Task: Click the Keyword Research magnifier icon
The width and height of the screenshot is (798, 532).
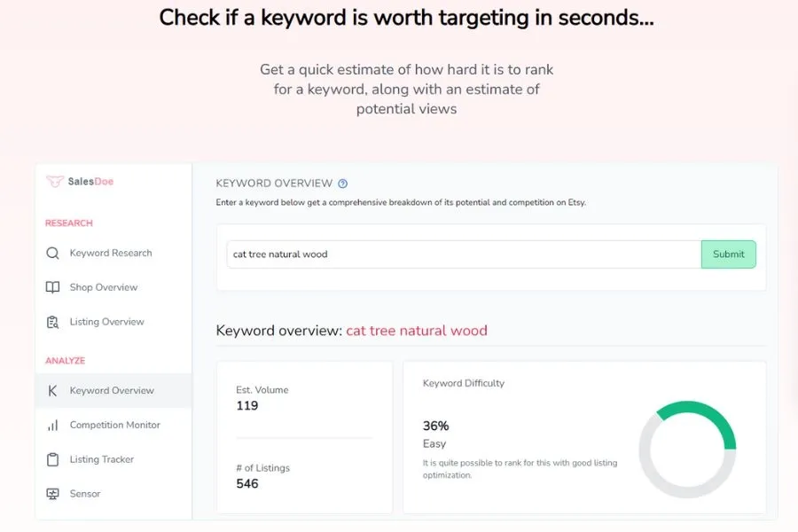Action: (52, 253)
